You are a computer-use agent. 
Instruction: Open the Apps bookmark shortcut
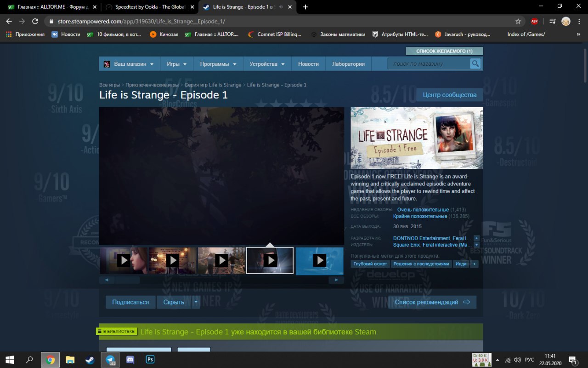26,34
